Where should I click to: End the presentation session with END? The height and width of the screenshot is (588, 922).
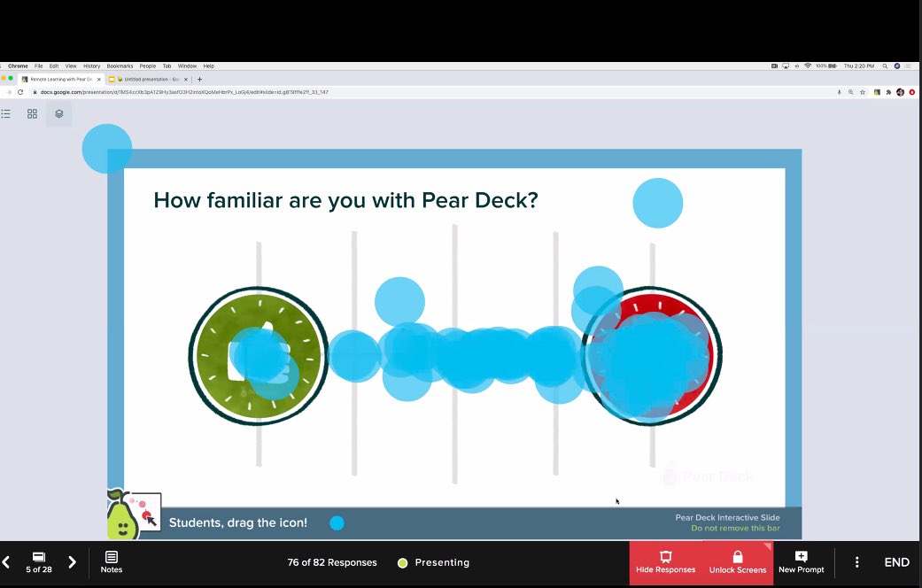click(896, 562)
